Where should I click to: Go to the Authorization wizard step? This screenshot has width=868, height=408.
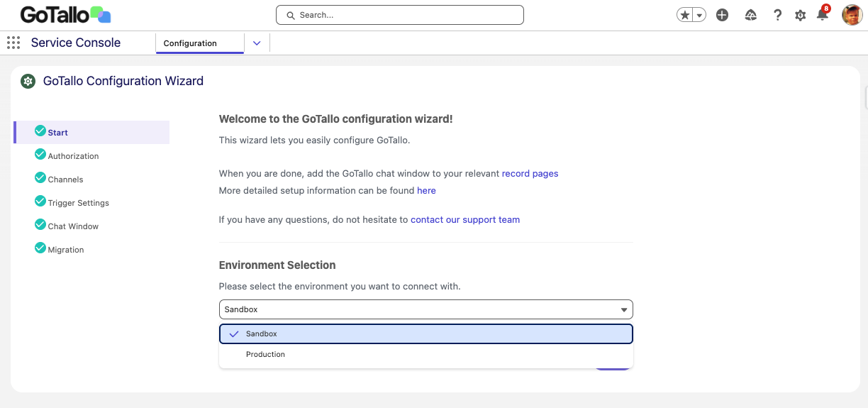[73, 156]
